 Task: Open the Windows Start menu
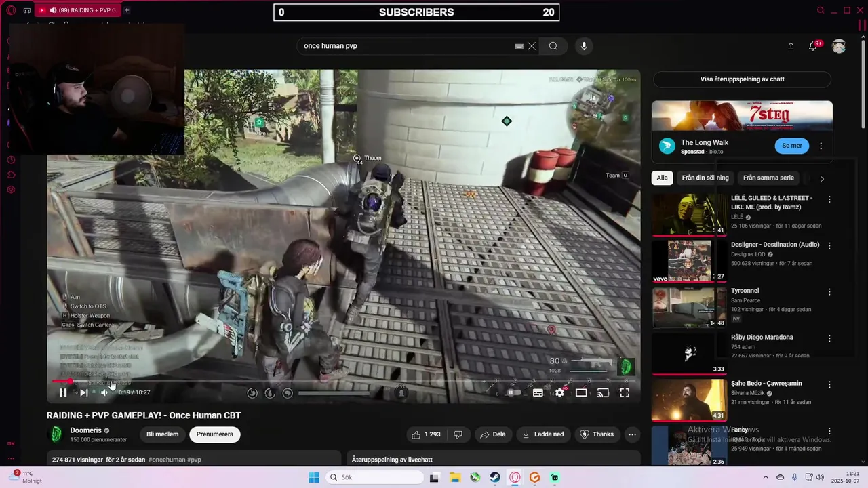(x=314, y=477)
